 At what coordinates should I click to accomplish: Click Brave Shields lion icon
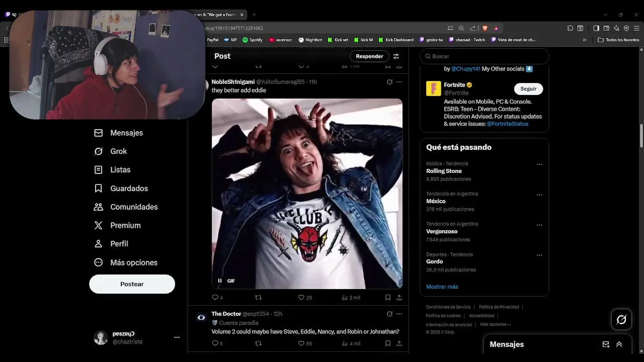[485, 28]
